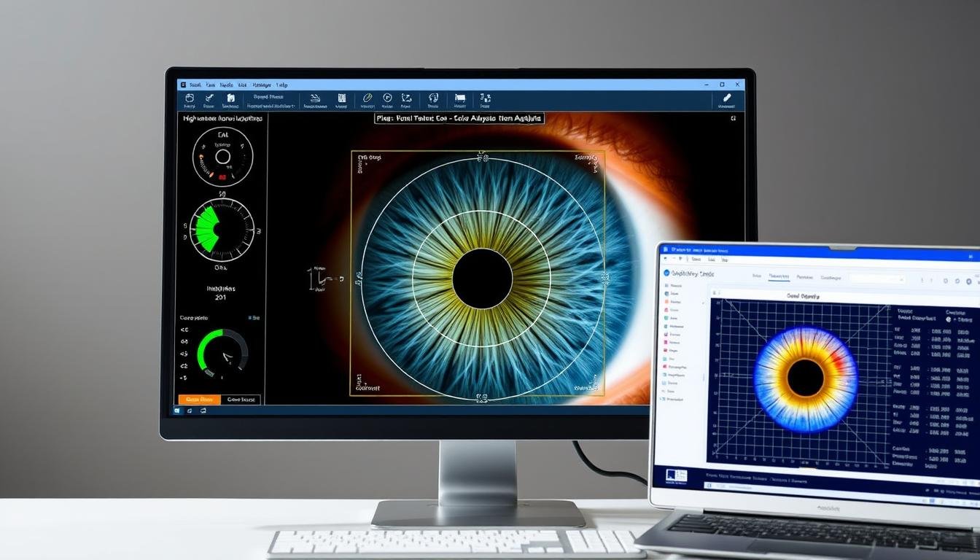The height and width of the screenshot is (560, 980).
Task: Open the Windows Start icon on the monitor taskbar
Action: (176, 411)
